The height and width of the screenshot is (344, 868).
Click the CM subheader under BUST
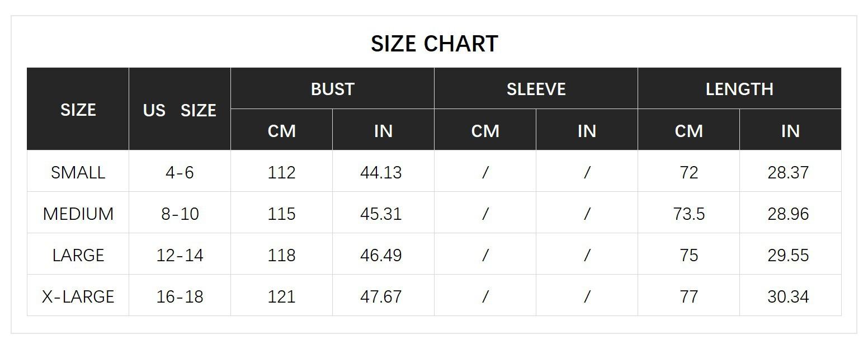(x=281, y=131)
